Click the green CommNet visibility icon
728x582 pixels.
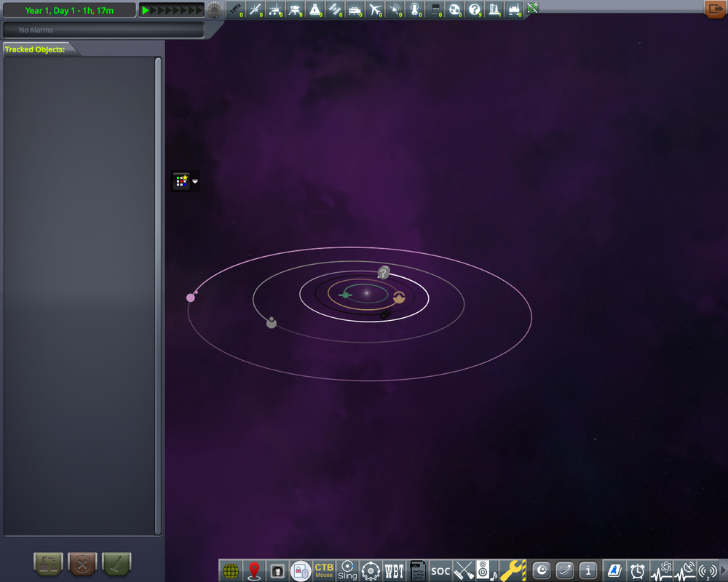(533, 8)
